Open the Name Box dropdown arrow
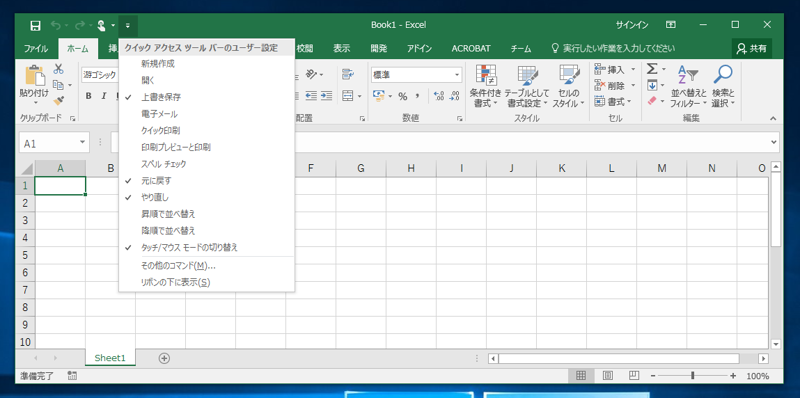 point(83,143)
